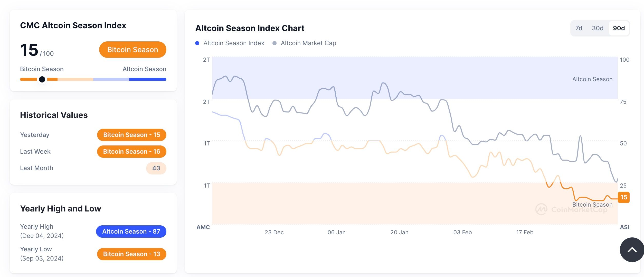
Task: Click the Yearly High Altcoin Season - 87 badge
Action: click(x=131, y=232)
